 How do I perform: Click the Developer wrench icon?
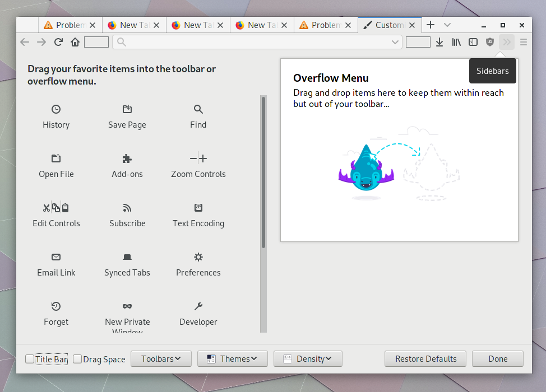click(198, 306)
